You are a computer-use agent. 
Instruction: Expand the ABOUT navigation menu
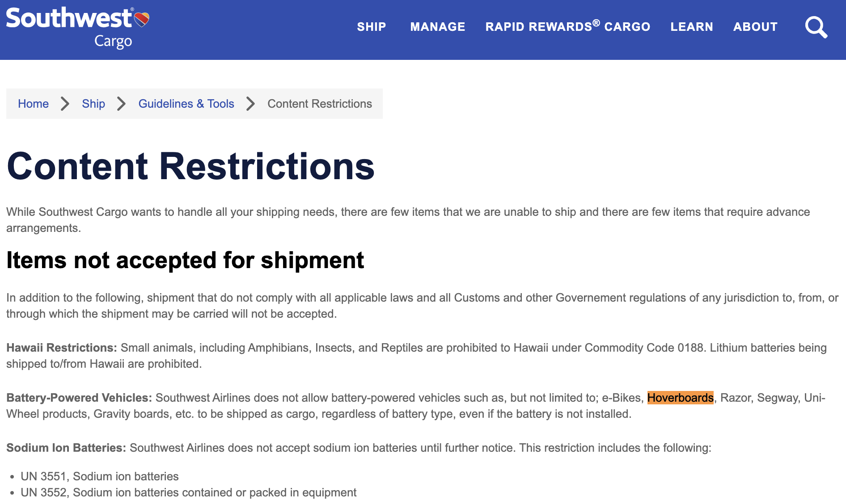coord(755,27)
